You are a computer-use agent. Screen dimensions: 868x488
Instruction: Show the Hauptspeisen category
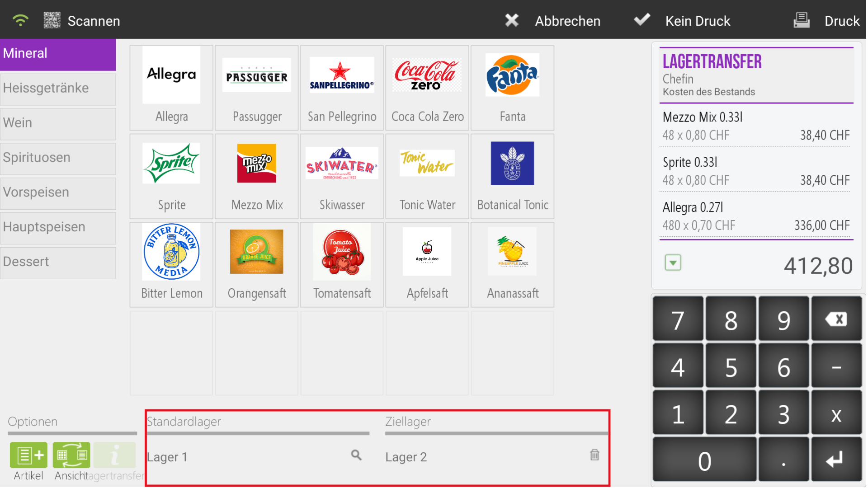[58, 228]
